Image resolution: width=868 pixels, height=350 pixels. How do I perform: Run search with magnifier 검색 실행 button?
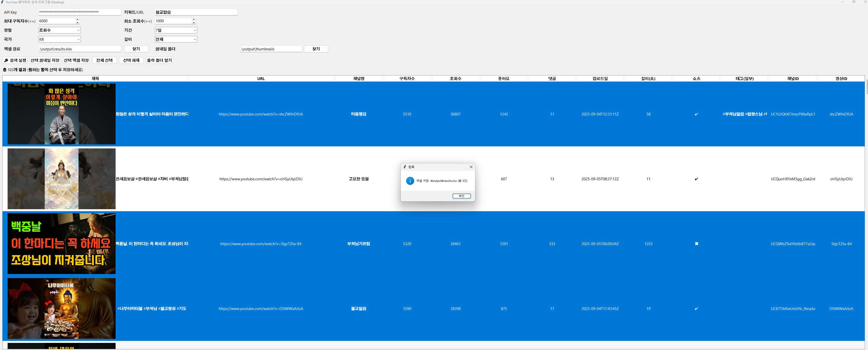[15, 60]
